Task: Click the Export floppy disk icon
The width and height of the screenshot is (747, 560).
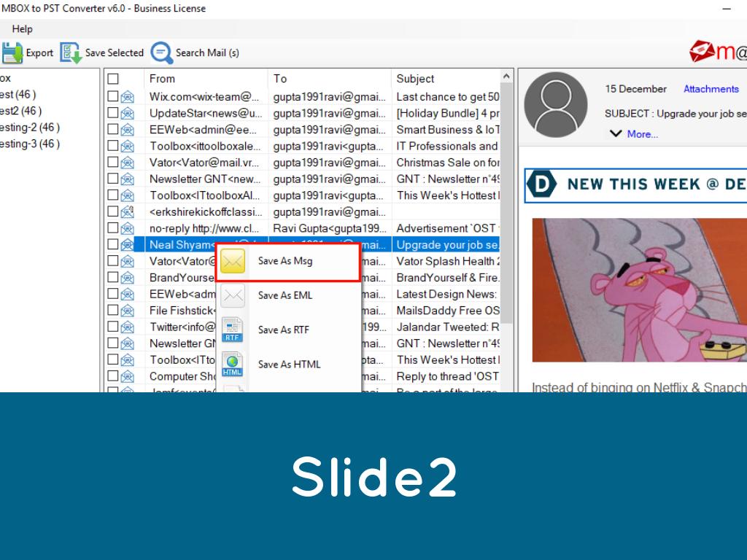Action: click(x=12, y=52)
